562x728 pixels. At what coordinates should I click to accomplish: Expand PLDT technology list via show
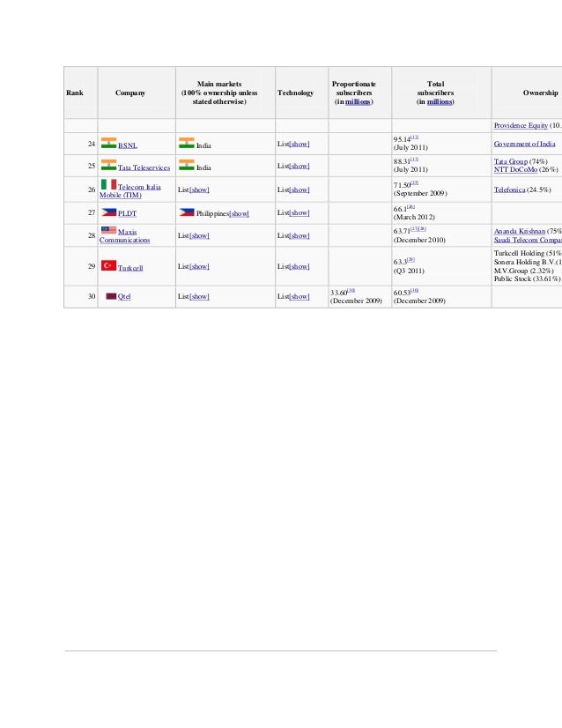point(299,212)
